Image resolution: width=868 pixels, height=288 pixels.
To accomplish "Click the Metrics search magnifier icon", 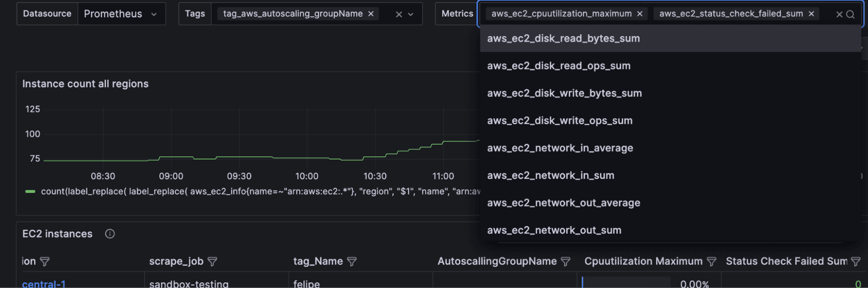I will pos(851,14).
